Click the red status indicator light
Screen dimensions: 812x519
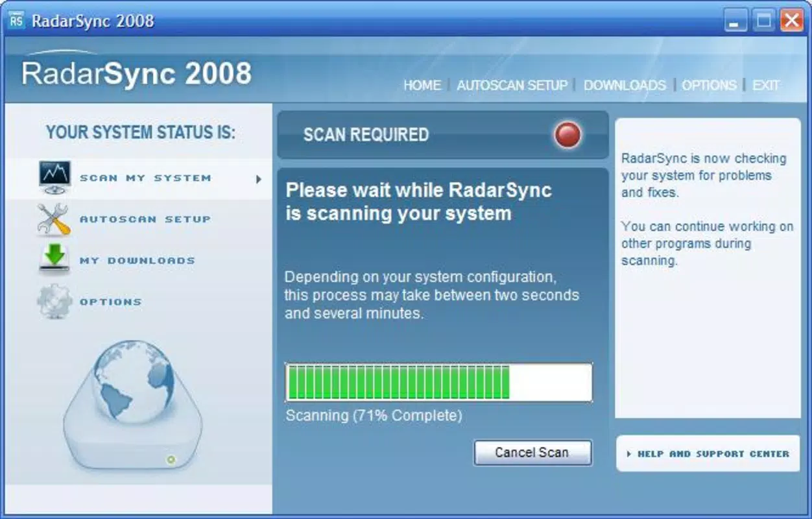(x=568, y=135)
